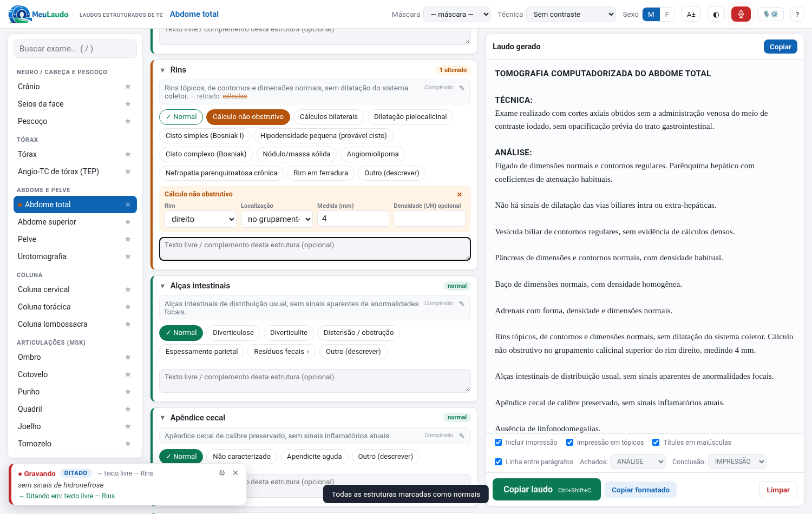The height and width of the screenshot is (514, 812).
Task: Click Copiar formatado button
Action: 640,490
